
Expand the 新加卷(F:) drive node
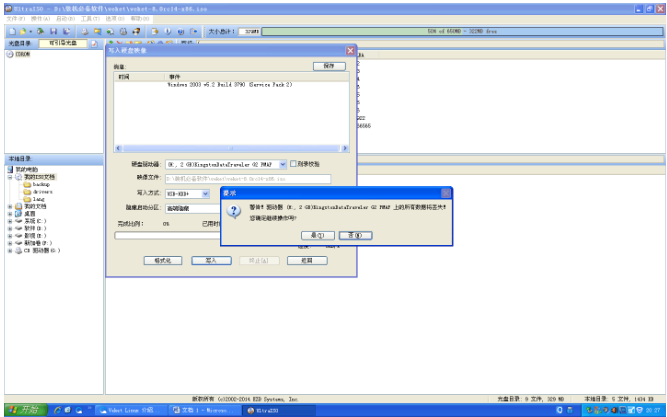coord(10,243)
